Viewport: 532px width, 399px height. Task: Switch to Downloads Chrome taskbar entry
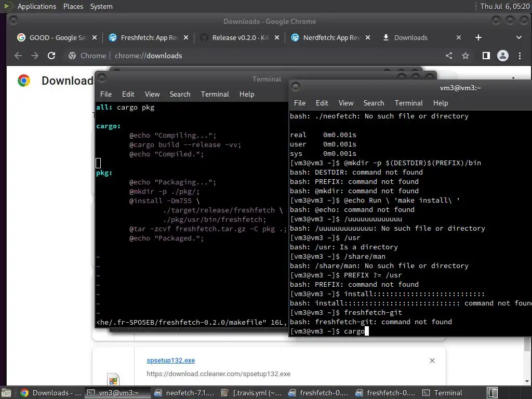50,393
